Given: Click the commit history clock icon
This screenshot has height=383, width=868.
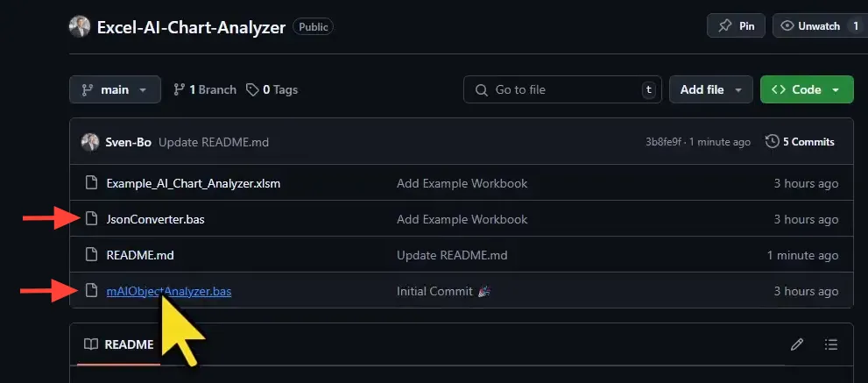Looking at the screenshot, I should 772,141.
